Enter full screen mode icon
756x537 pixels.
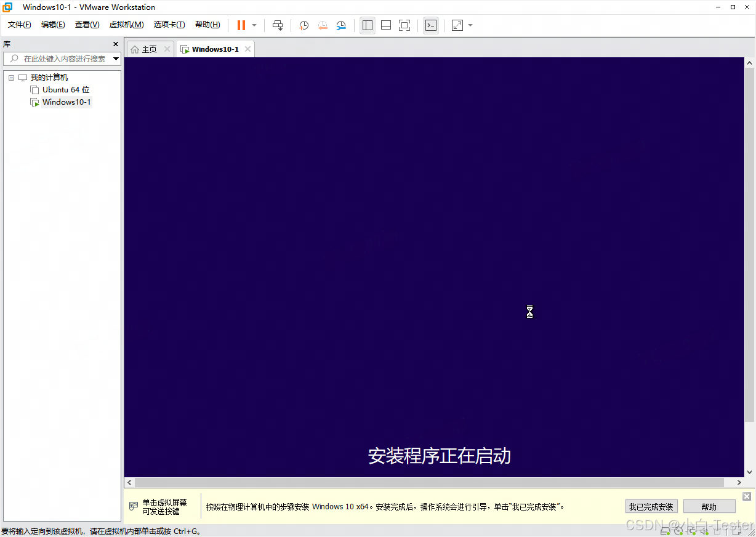tap(404, 25)
